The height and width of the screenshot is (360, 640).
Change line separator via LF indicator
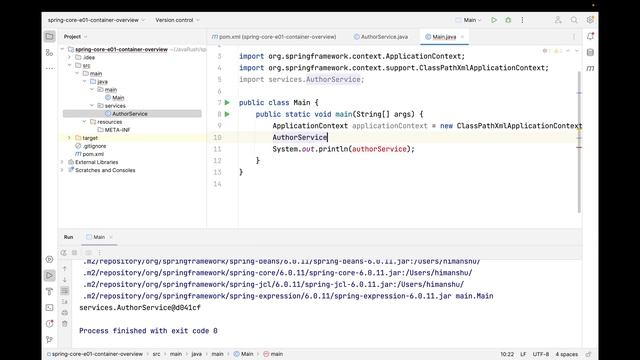click(523, 354)
